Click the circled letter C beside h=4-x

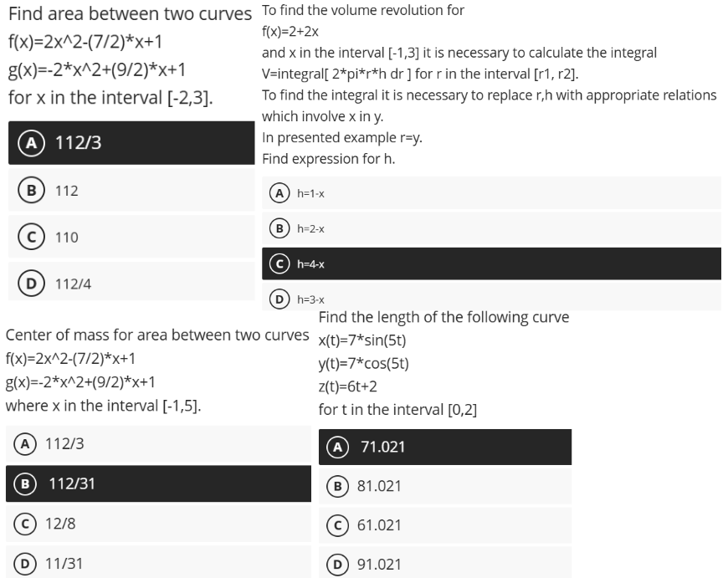tap(287, 263)
